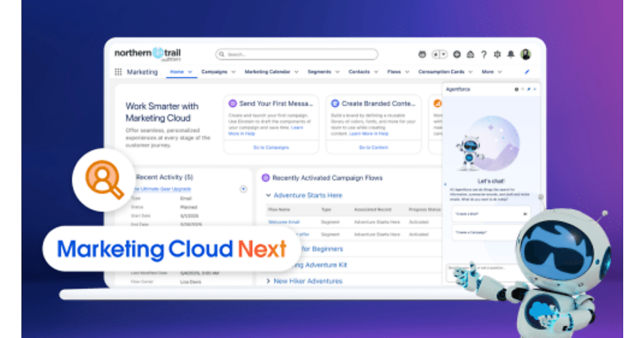Click the Send Your First Message card icon
This screenshot has height=338, width=644.
[x=232, y=104]
